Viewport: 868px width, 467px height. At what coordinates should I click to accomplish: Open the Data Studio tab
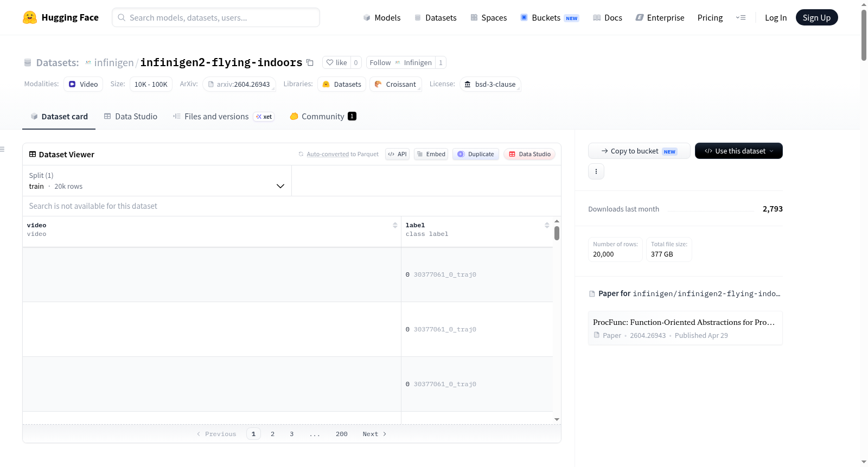[131, 116]
